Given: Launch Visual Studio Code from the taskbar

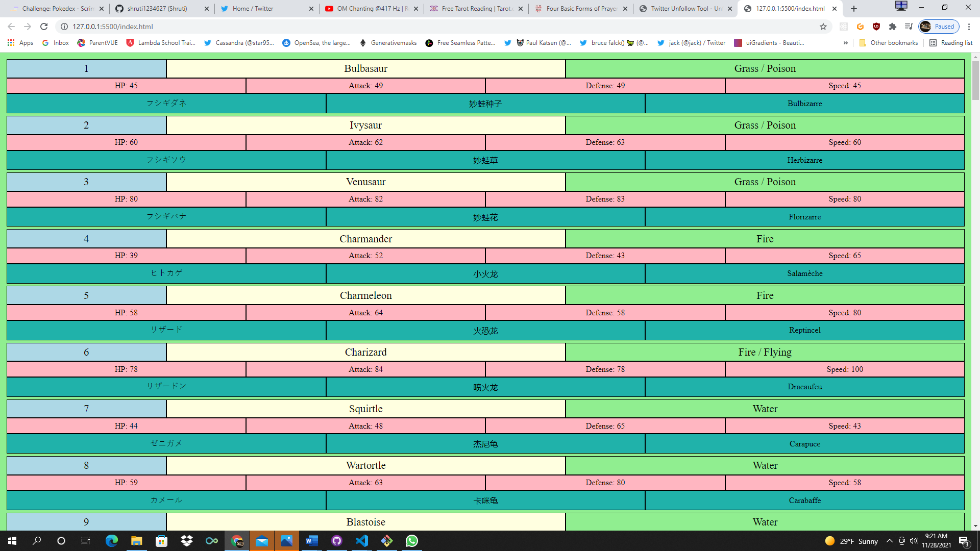Looking at the screenshot, I should pos(362,541).
